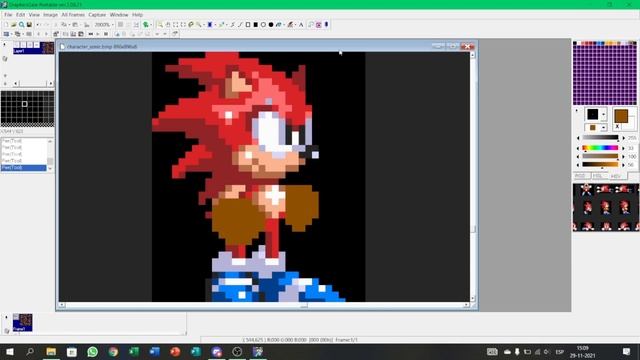Select the Flood fill tool

click(x=278, y=24)
